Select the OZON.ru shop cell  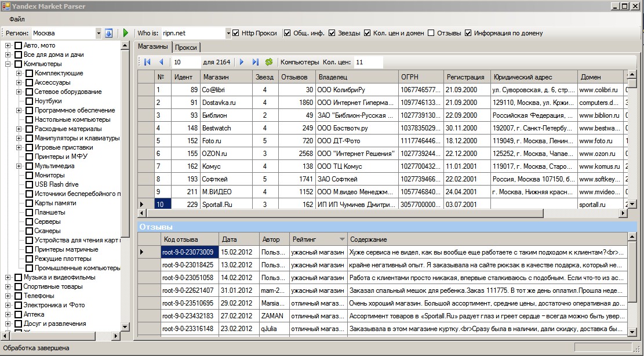click(226, 154)
